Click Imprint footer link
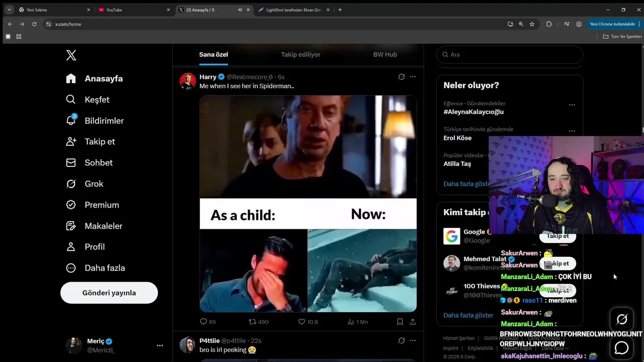Screen dimensions: 644x362 click(451, 348)
